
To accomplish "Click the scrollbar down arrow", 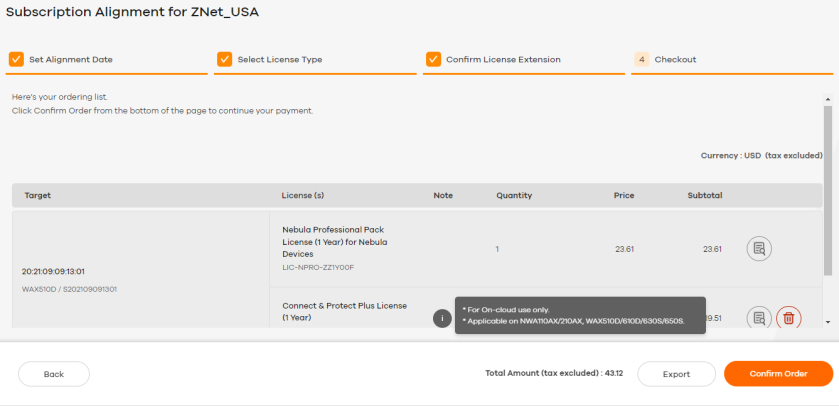I will coord(828,322).
